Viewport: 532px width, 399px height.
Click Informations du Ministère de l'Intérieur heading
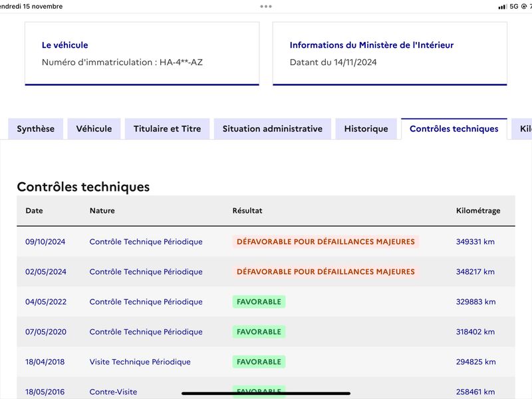(x=372, y=45)
